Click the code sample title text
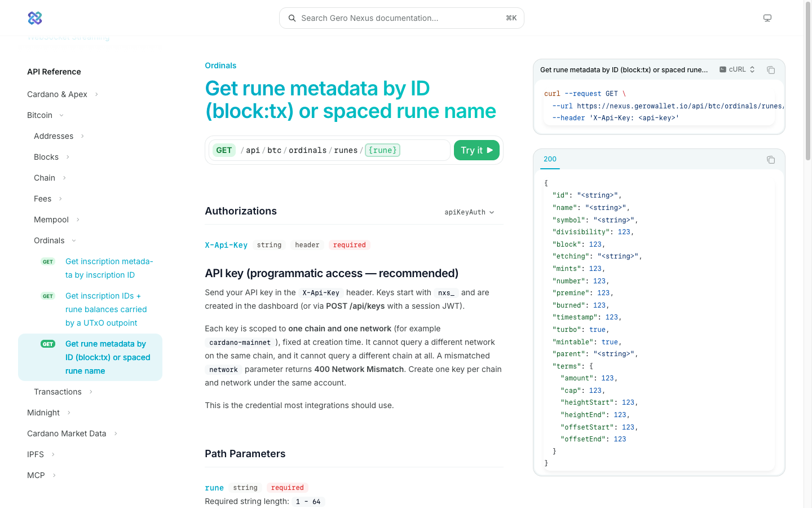Screen dimensions: 812x508 (624, 70)
